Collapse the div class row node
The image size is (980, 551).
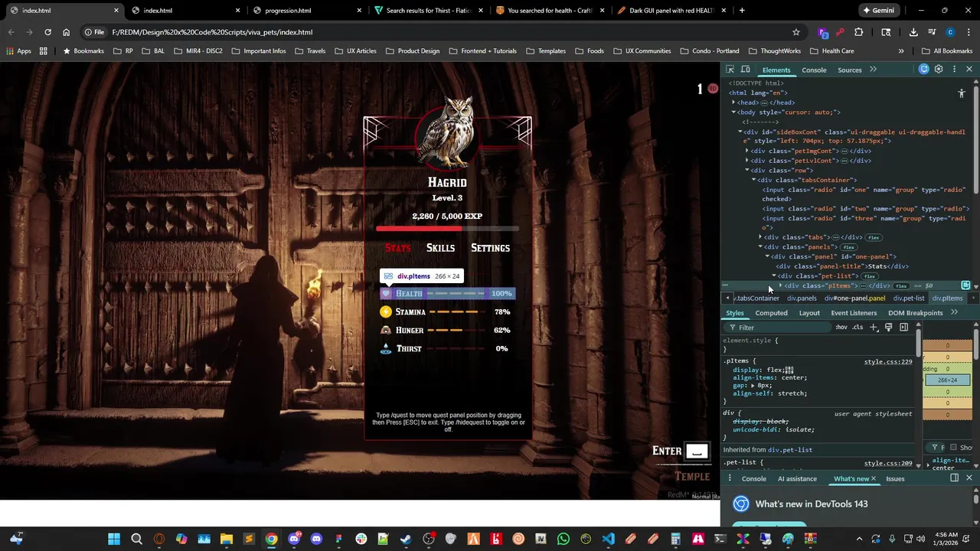(x=746, y=171)
